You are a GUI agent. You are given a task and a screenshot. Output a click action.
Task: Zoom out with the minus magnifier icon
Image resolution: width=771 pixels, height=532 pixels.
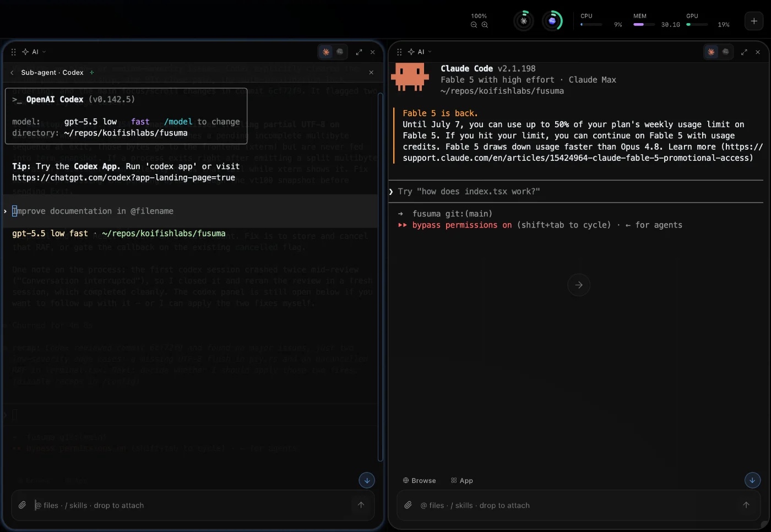474,25
